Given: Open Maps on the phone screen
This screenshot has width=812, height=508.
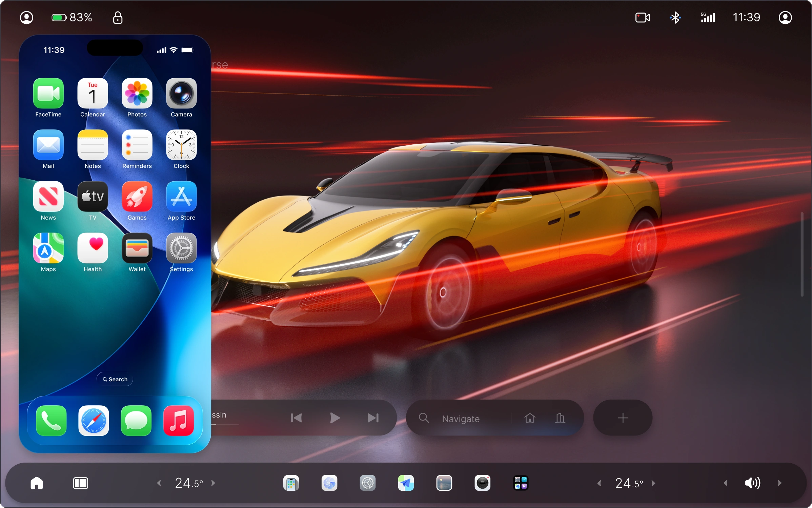Looking at the screenshot, I should pyautogui.click(x=48, y=248).
